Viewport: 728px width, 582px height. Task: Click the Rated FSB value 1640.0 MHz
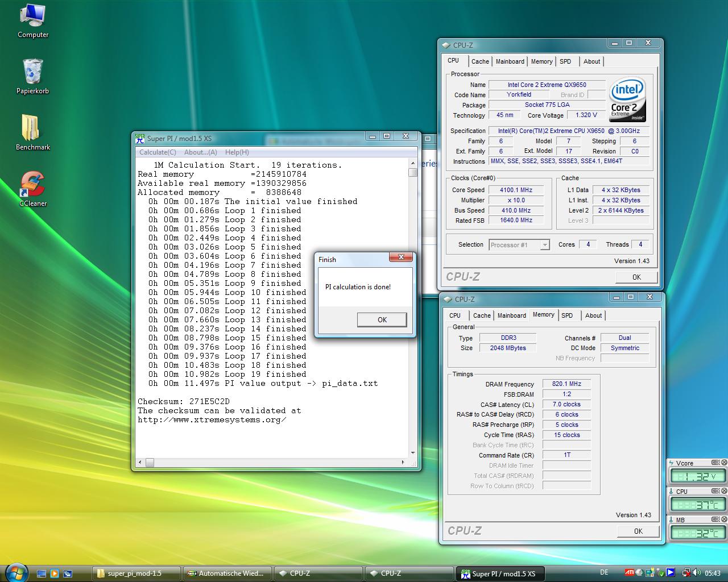coord(516,220)
